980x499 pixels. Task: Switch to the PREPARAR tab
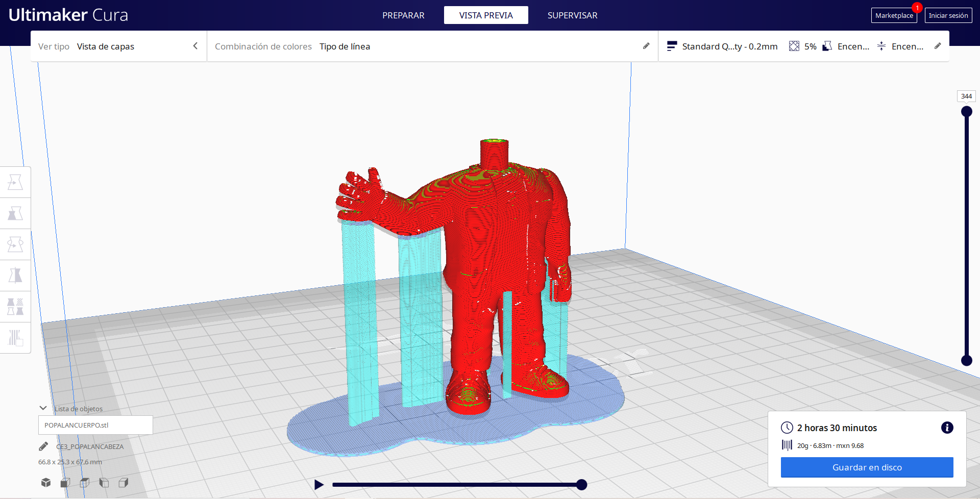[x=403, y=15]
